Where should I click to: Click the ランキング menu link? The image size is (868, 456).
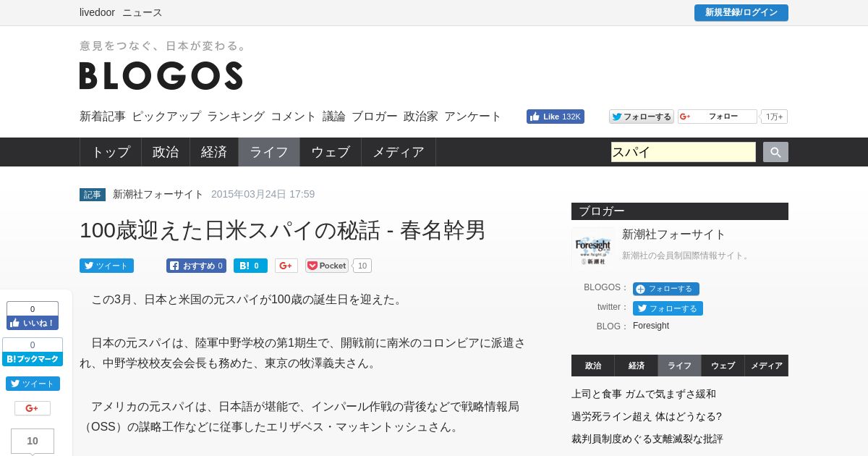tap(236, 117)
